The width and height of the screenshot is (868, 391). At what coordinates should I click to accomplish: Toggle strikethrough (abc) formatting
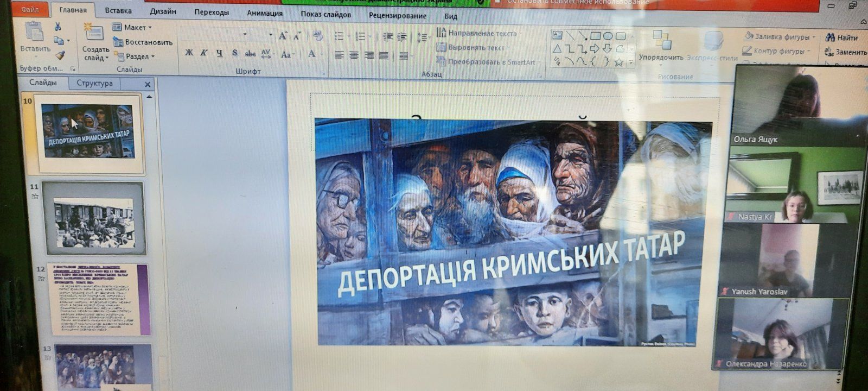[x=250, y=54]
